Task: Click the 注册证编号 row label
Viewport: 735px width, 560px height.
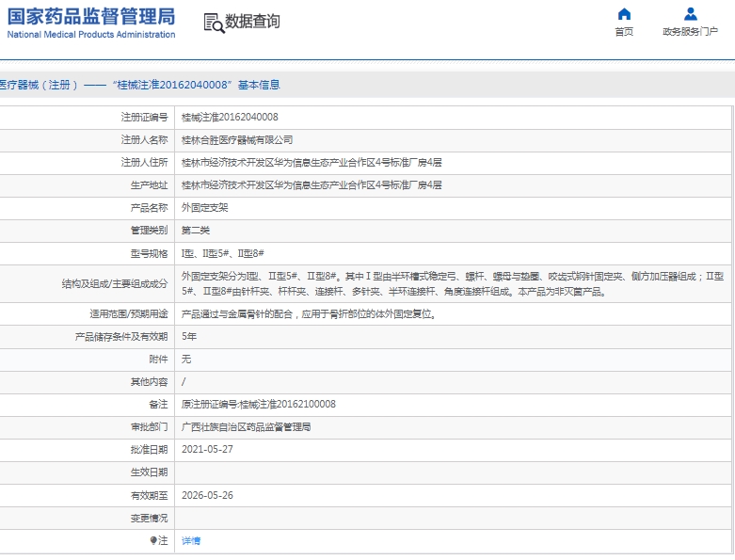Action: 144,117
